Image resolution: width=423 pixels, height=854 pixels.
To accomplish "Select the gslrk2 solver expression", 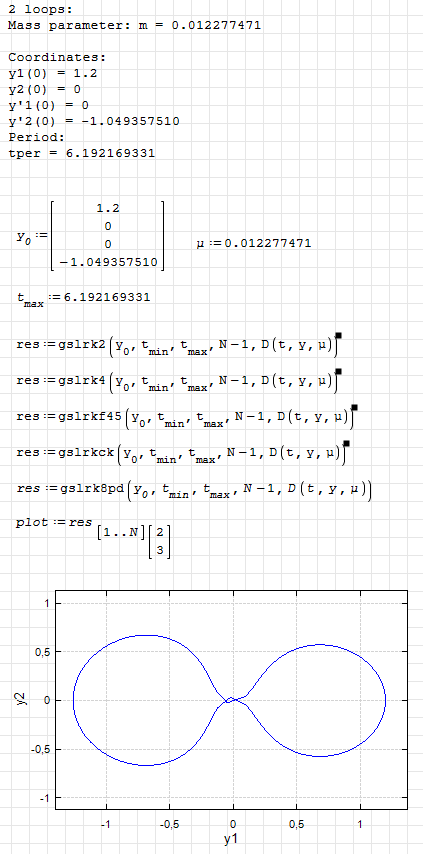I will tap(175, 346).
